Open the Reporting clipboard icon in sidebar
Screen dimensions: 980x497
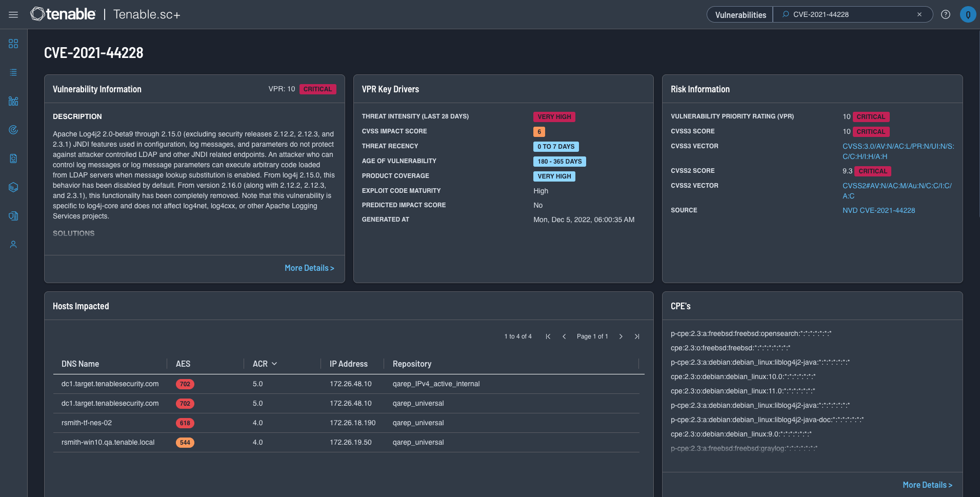[13, 158]
